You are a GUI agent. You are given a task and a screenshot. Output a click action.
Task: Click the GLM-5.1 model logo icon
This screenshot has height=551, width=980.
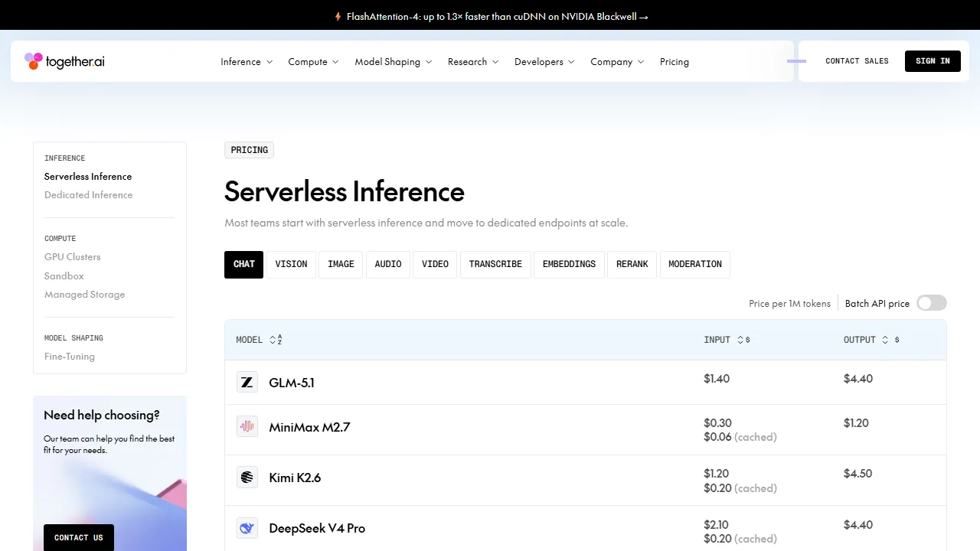[247, 383]
